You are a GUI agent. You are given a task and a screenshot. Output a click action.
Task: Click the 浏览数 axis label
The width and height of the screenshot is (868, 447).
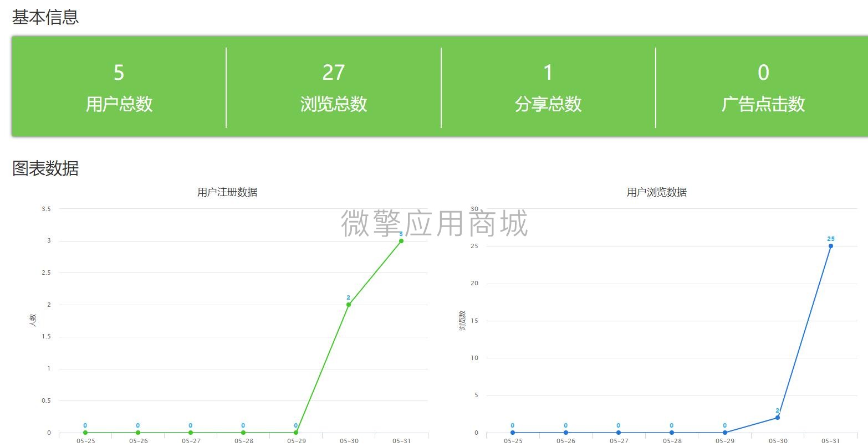[462, 321]
